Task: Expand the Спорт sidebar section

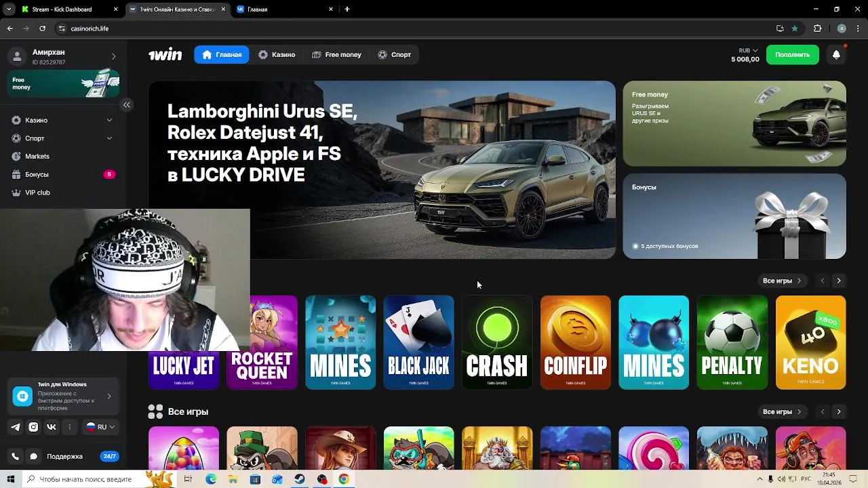Action: point(109,138)
